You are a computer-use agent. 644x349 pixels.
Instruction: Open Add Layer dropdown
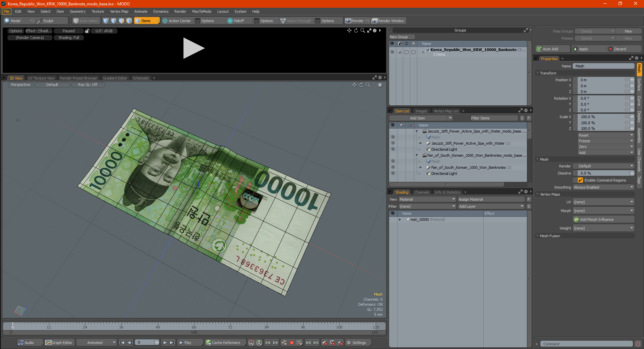click(x=491, y=206)
